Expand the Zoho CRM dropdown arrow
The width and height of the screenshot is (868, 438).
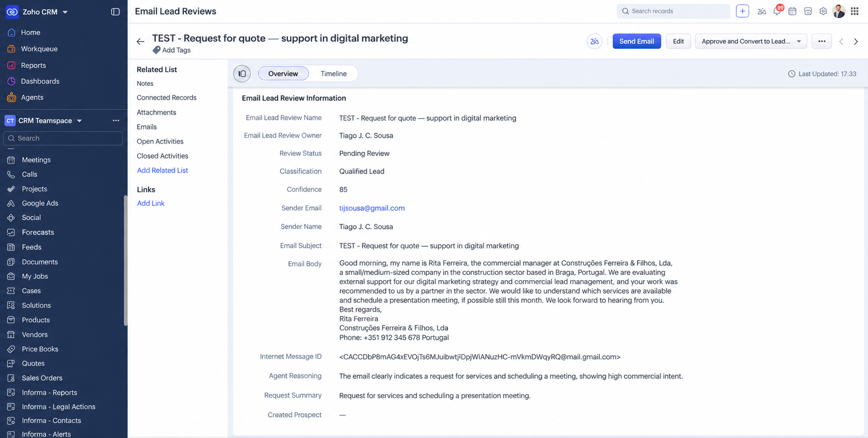pyautogui.click(x=65, y=12)
